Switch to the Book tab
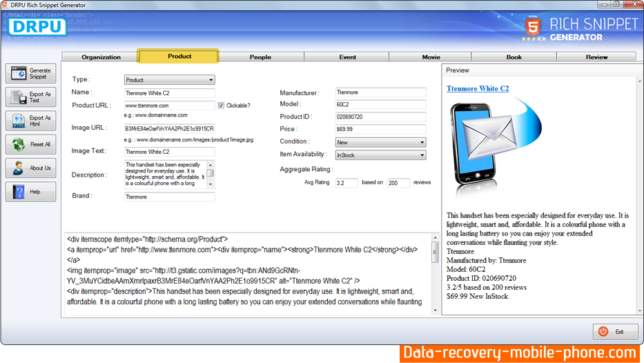Image resolution: width=644 pixels, height=363 pixels. pos(514,57)
